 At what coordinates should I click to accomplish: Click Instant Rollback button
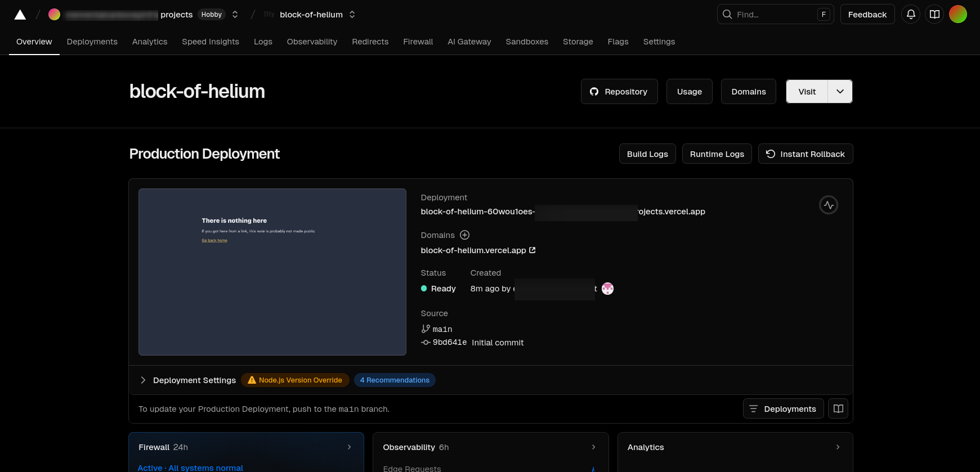(x=806, y=154)
